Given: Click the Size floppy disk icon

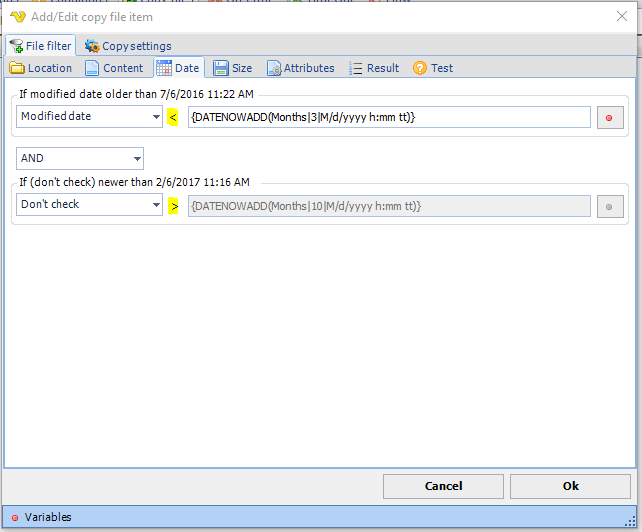Looking at the screenshot, I should click(220, 68).
